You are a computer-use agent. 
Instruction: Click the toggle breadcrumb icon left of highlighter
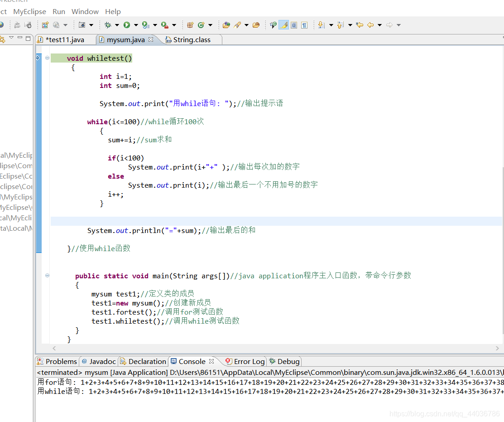tap(273, 25)
